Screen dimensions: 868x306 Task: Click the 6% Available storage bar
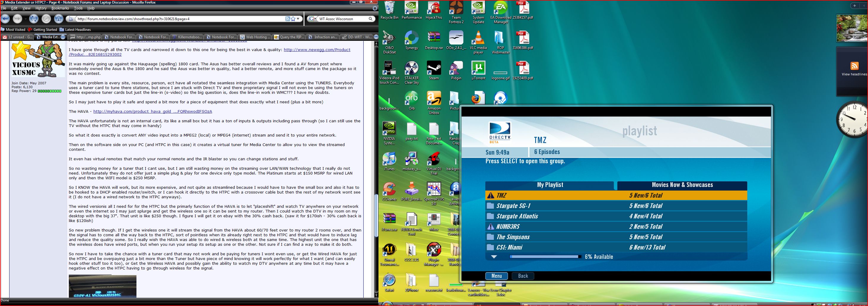545,257
